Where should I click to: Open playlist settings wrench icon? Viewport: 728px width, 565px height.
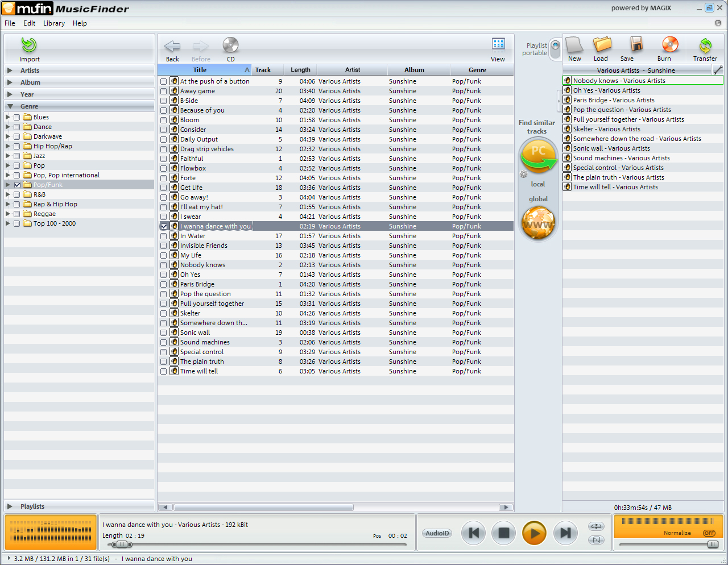click(718, 70)
